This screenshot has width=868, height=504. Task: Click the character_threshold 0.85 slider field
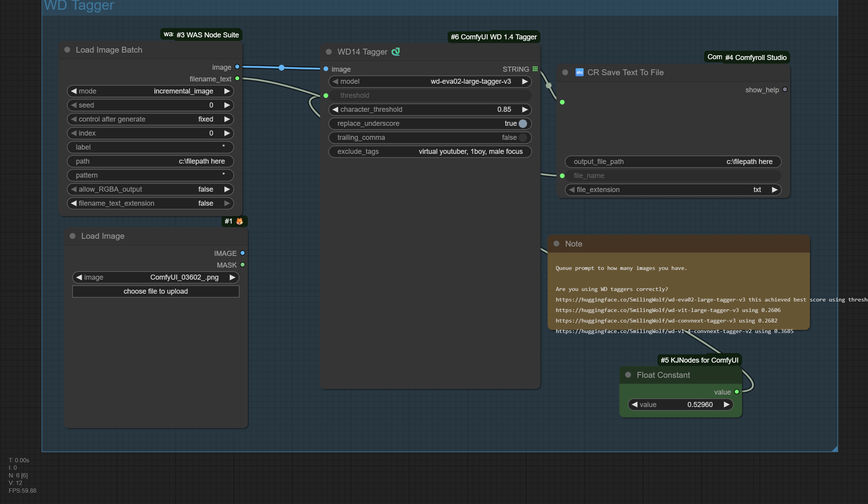click(430, 109)
